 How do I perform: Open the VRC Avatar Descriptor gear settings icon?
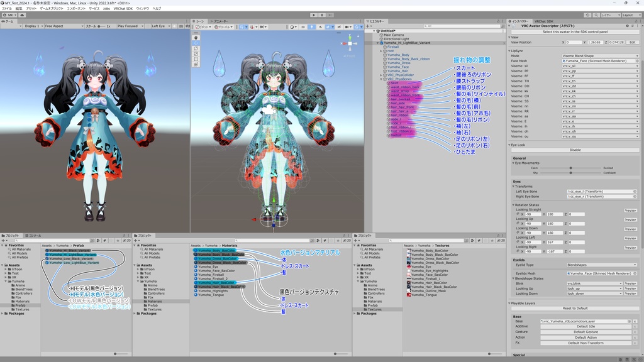pos(632,26)
